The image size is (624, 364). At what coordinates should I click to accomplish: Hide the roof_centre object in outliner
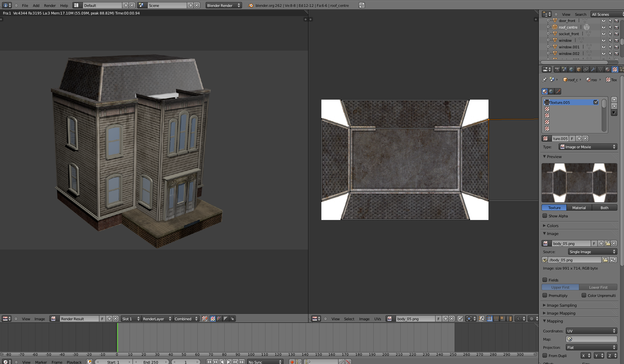point(604,27)
